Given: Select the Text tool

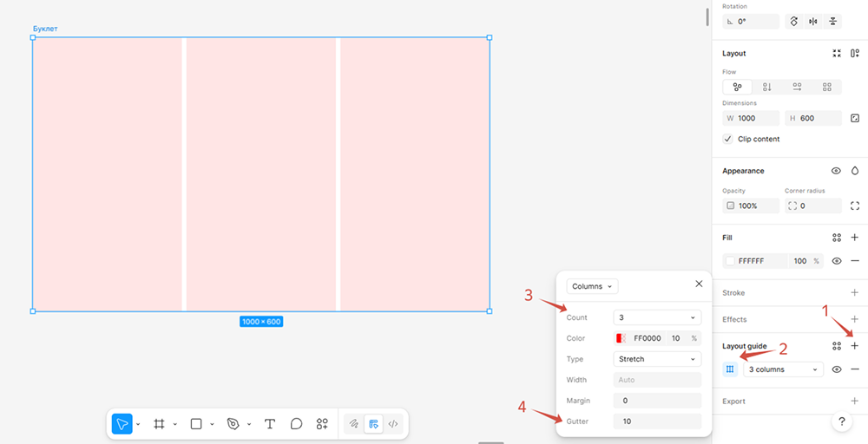Looking at the screenshot, I should coord(270,424).
